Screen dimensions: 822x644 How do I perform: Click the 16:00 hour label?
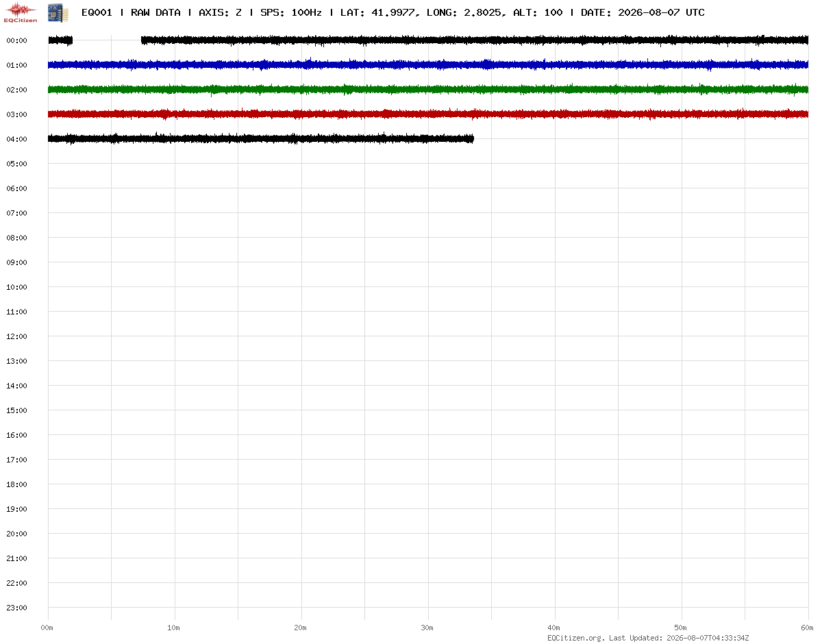[x=16, y=435]
